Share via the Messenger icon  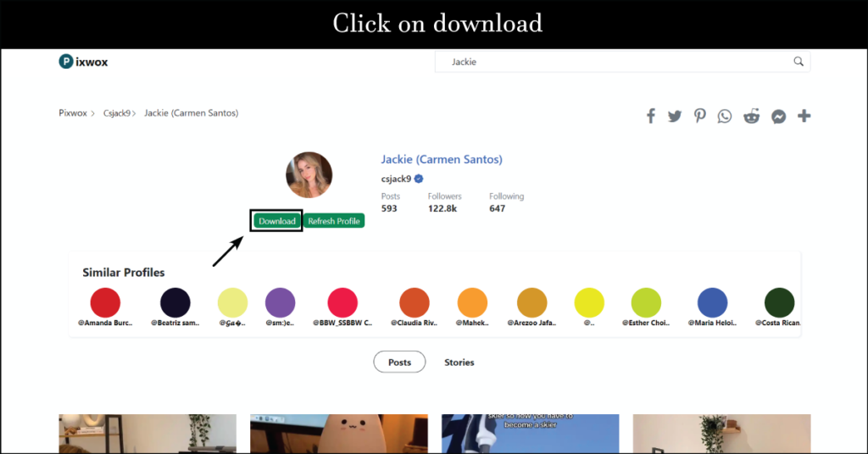tap(778, 116)
